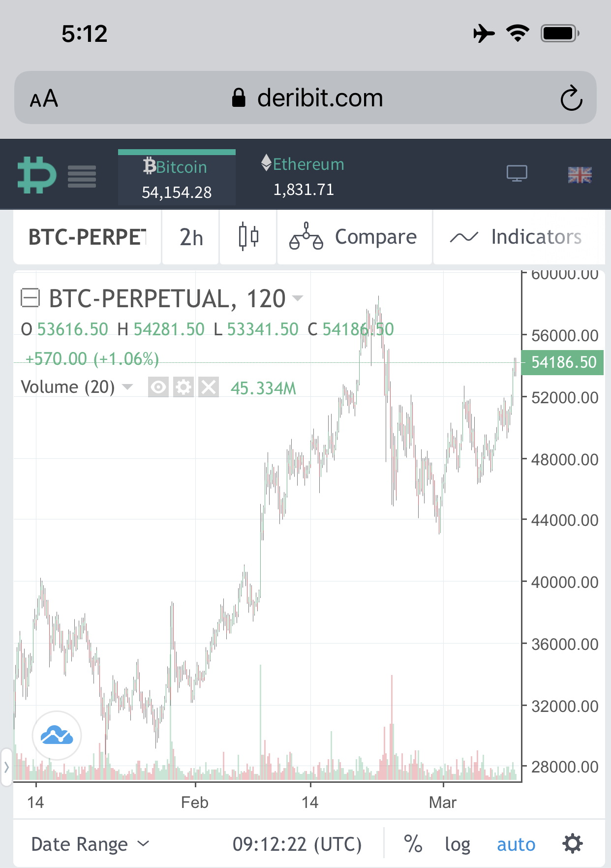The image size is (611, 868).
Task: Open chart settings gear at bottom right
Action: [x=572, y=843]
